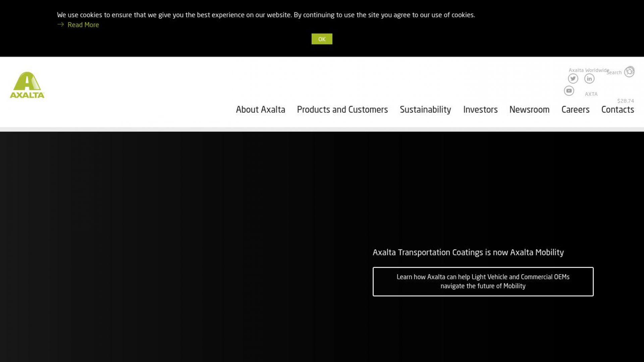Expand Products and Customers dropdown
The width and height of the screenshot is (644, 362).
click(x=342, y=110)
